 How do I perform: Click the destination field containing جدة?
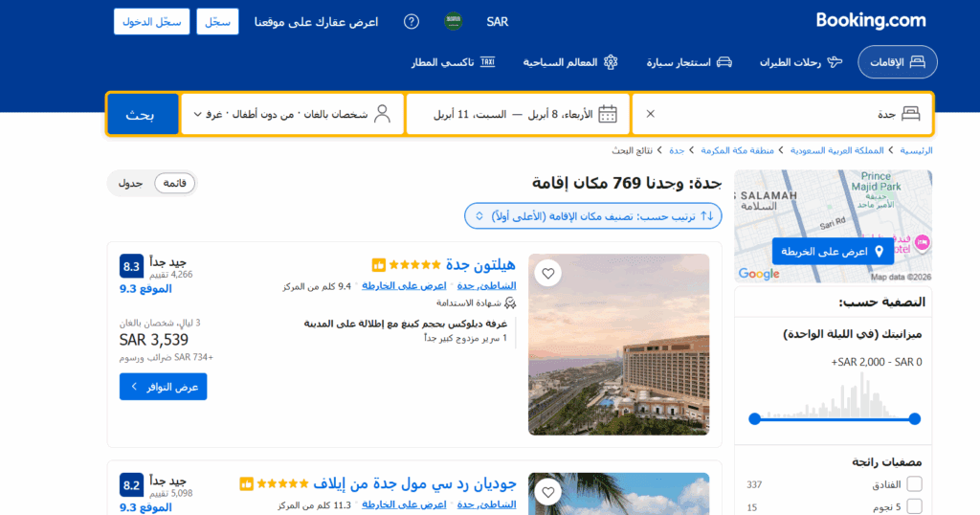(x=783, y=114)
